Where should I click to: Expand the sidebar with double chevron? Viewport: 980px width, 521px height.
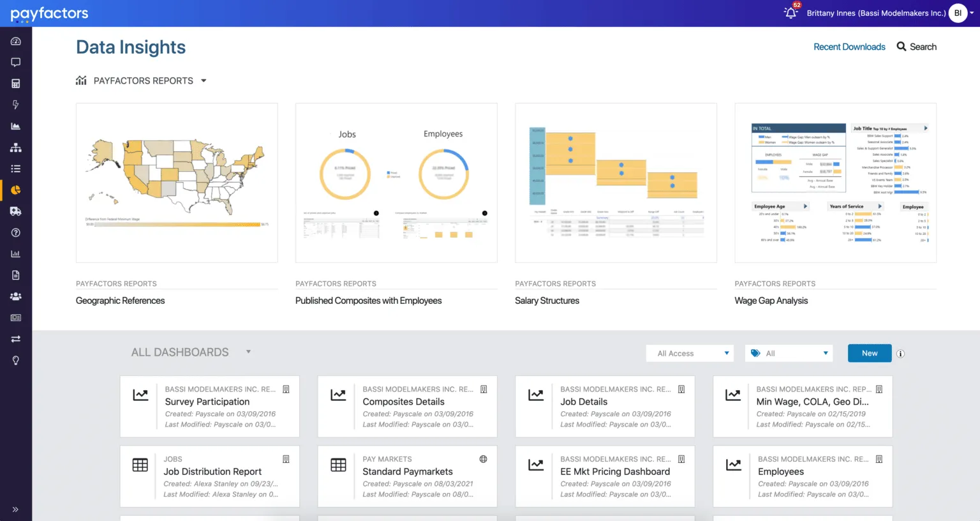pyautogui.click(x=15, y=510)
